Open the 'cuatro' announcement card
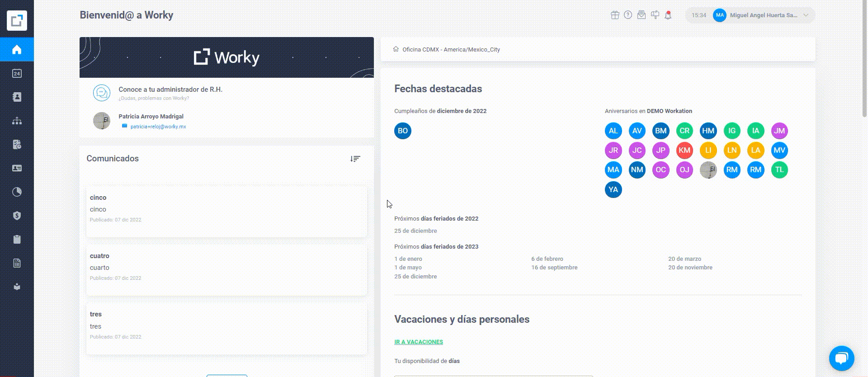Viewport: 868px width, 377px height. (x=226, y=270)
